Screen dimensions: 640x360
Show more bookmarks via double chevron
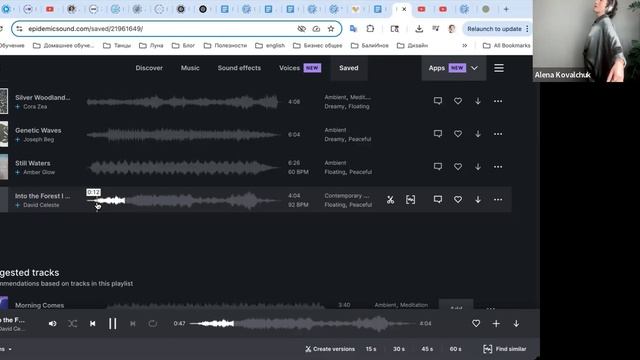point(464,45)
